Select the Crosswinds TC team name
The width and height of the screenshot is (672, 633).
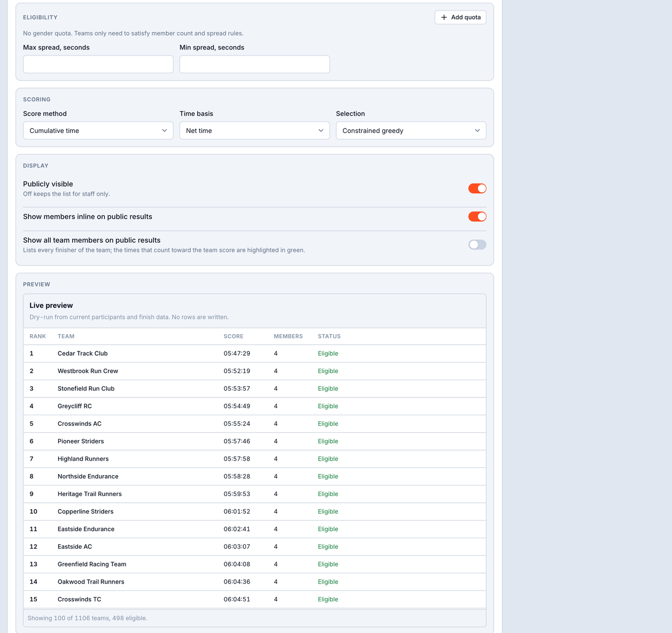pyautogui.click(x=79, y=599)
